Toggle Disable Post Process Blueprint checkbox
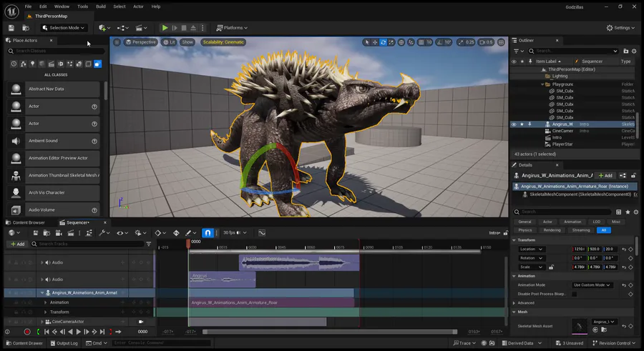644x351 pixels. (574, 294)
